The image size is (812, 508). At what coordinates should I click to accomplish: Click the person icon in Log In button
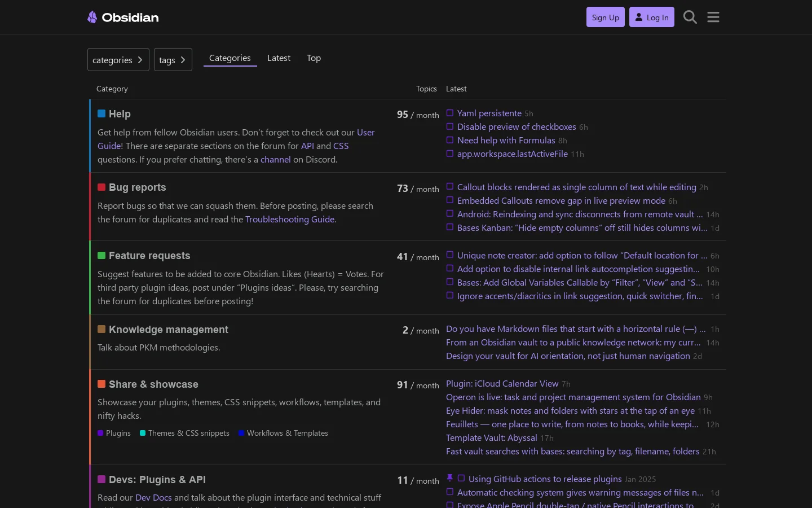click(x=639, y=17)
